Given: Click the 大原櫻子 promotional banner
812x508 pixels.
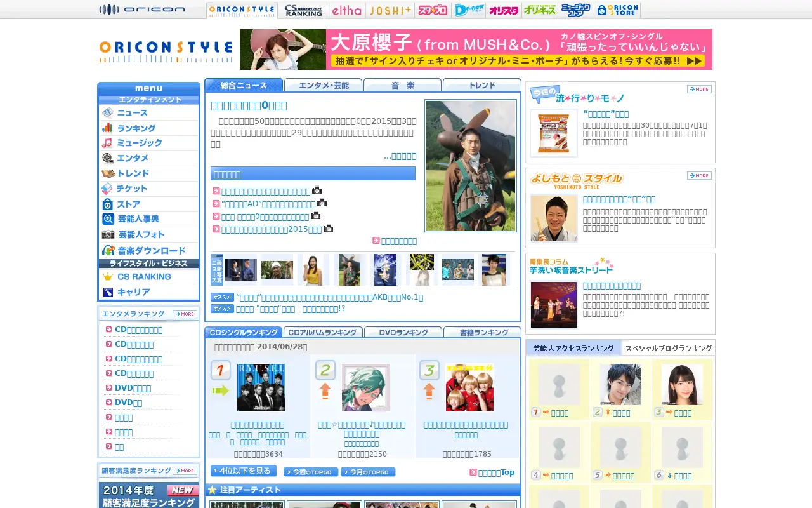Looking at the screenshot, I should pyautogui.click(x=476, y=50).
